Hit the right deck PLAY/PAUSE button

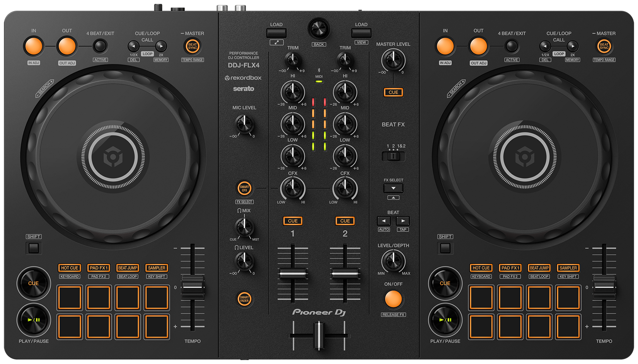pos(445,320)
